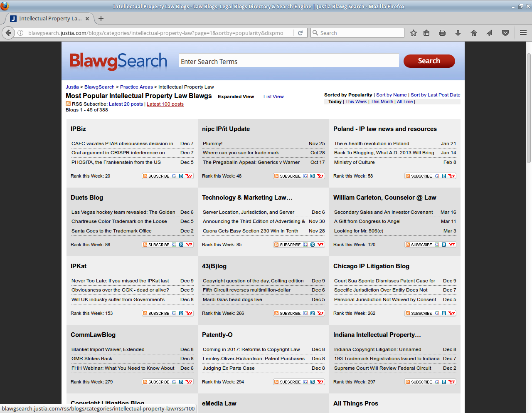Open the Firefox hamburger menu

(523, 33)
